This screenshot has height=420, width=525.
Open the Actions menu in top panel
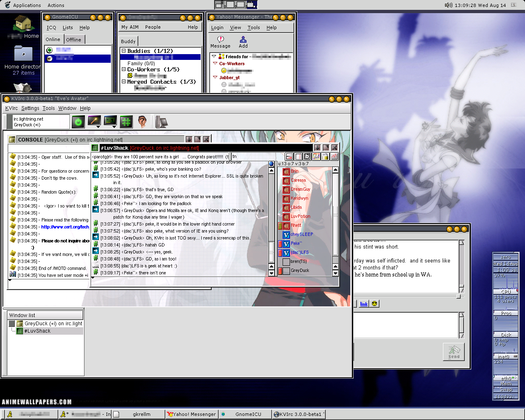(56, 5)
